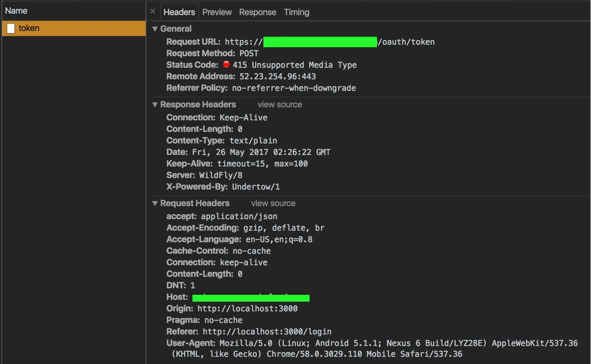Click the Referer header value
The image size is (591, 364).
[267, 332]
